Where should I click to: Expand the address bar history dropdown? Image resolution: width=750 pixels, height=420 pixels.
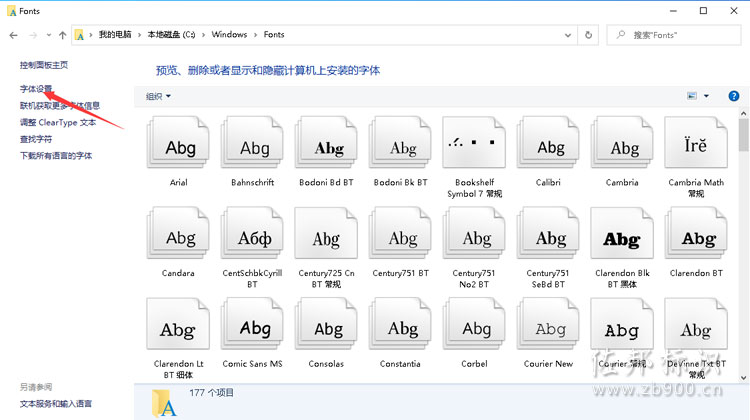point(568,35)
